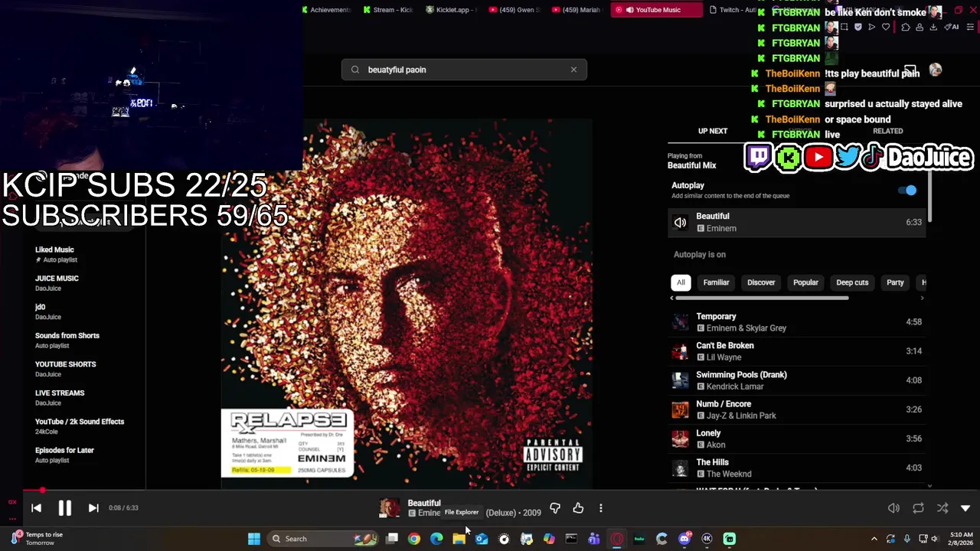
Task: Dislike the current song
Action: pyautogui.click(x=555, y=507)
